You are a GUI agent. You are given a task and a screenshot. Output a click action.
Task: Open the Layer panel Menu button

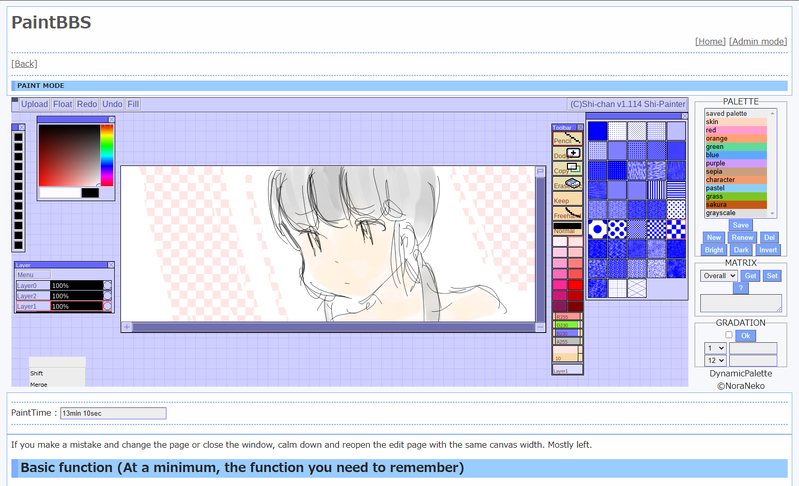click(x=33, y=275)
